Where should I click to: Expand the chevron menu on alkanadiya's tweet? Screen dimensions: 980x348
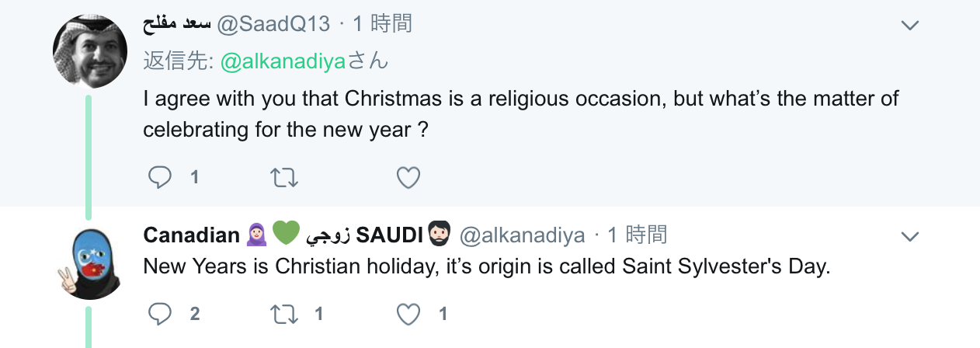coord(909,235)
